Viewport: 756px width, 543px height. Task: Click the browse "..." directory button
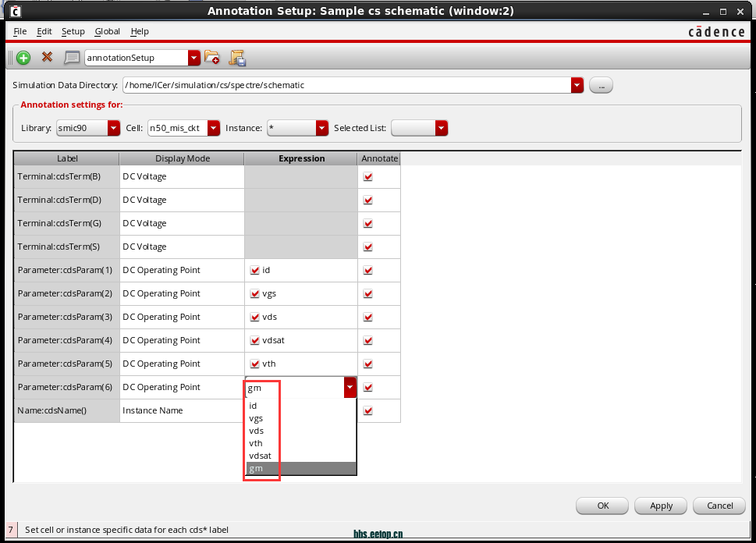coord(602,85)
